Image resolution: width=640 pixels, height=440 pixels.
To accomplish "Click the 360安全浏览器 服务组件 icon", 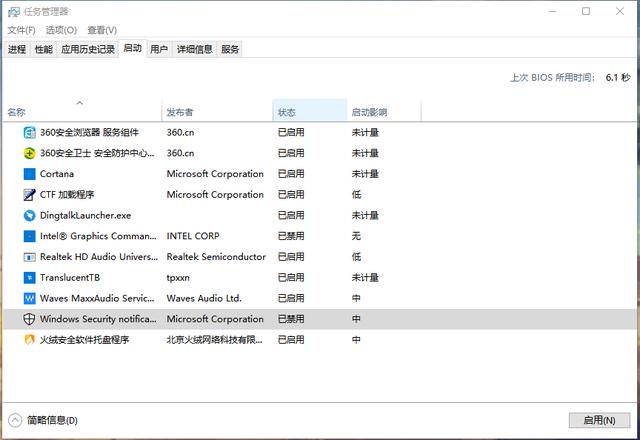I will point(30,132).
